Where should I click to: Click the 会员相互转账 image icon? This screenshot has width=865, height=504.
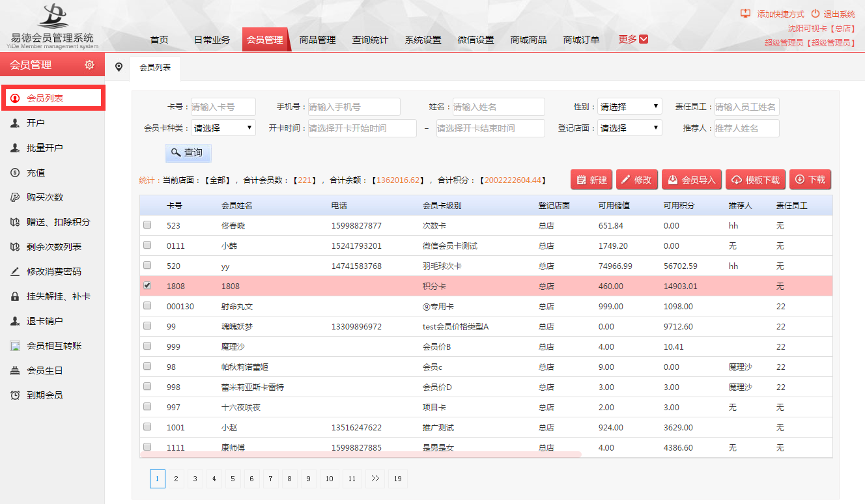click(15, 346)
